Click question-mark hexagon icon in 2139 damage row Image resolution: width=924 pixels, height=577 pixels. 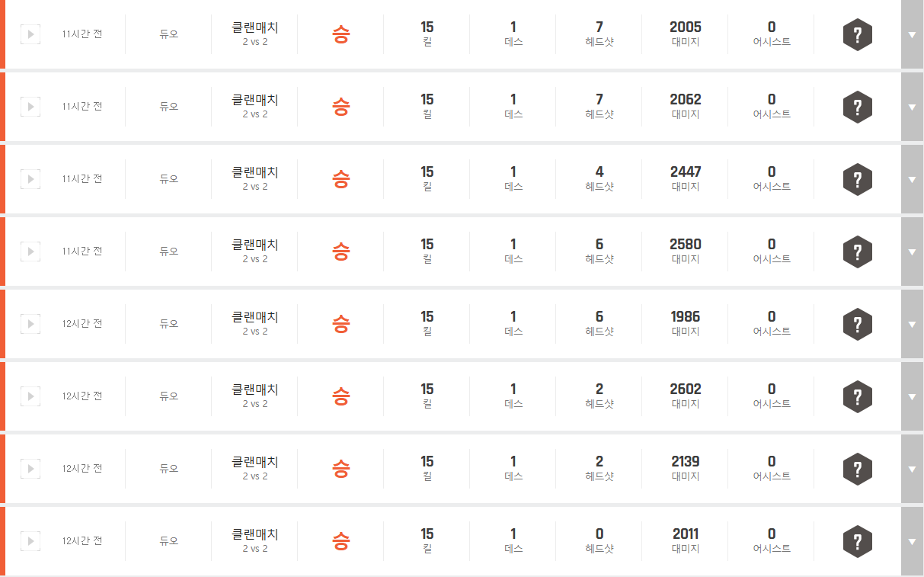(857, 470)
